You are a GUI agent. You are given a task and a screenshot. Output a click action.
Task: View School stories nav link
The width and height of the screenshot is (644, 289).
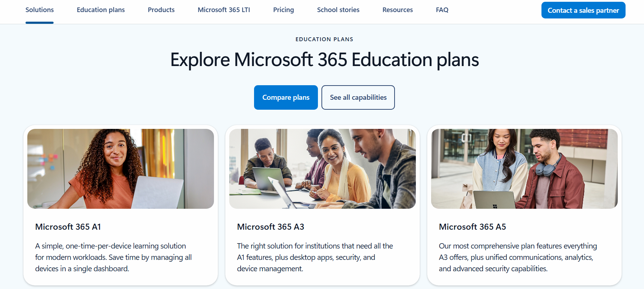338,10
